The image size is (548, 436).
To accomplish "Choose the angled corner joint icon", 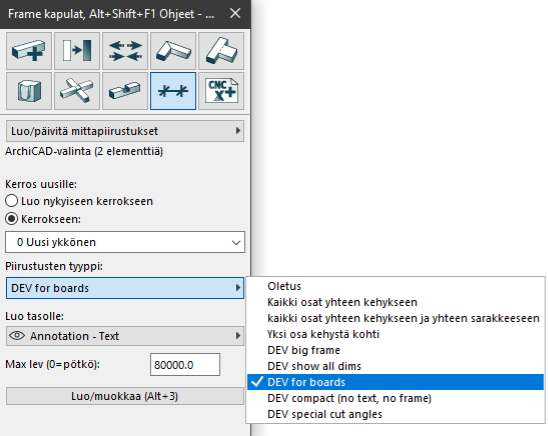I will (173, 51).
